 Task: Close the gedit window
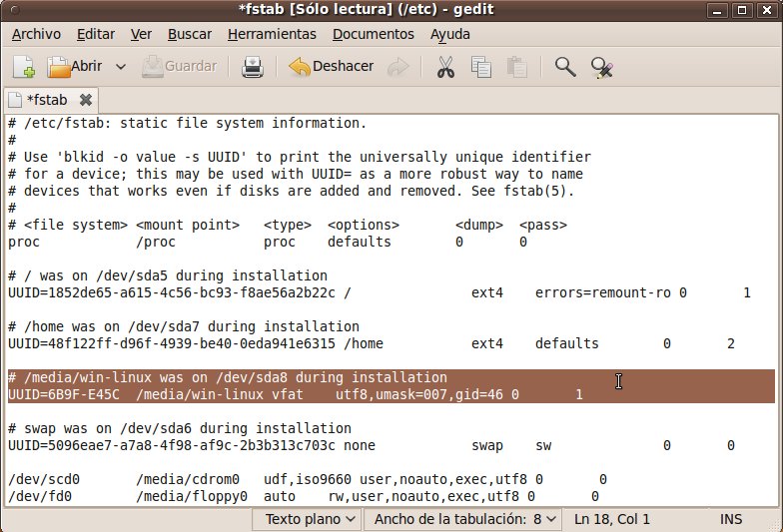click(767, 10)
